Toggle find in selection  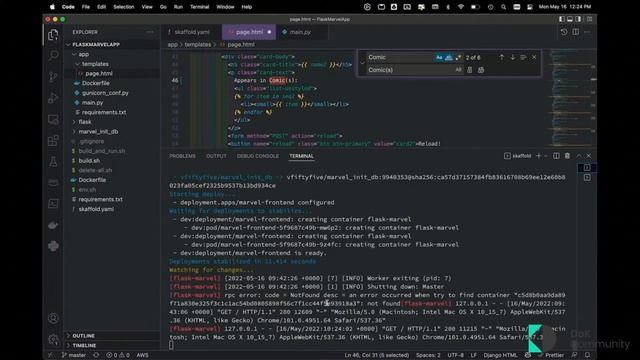[x=523, y=58]
